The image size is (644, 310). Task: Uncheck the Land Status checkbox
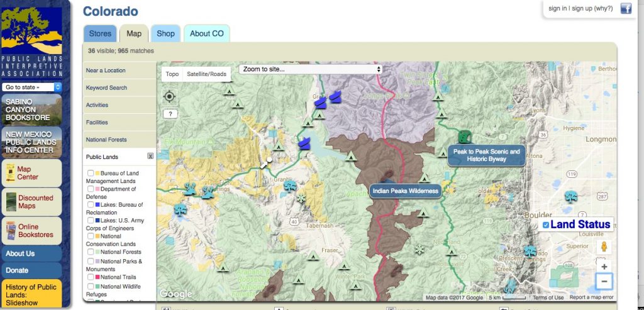(545, 225)
